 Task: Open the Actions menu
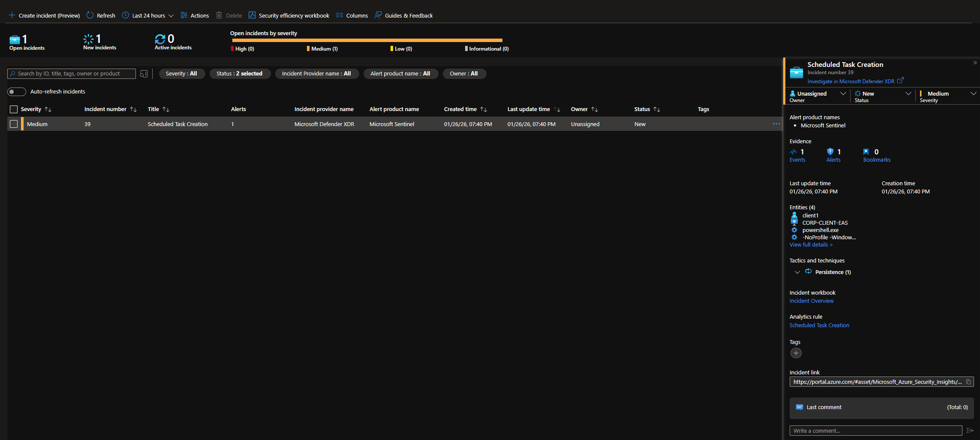pyautogui.click(x=195, y=15)
